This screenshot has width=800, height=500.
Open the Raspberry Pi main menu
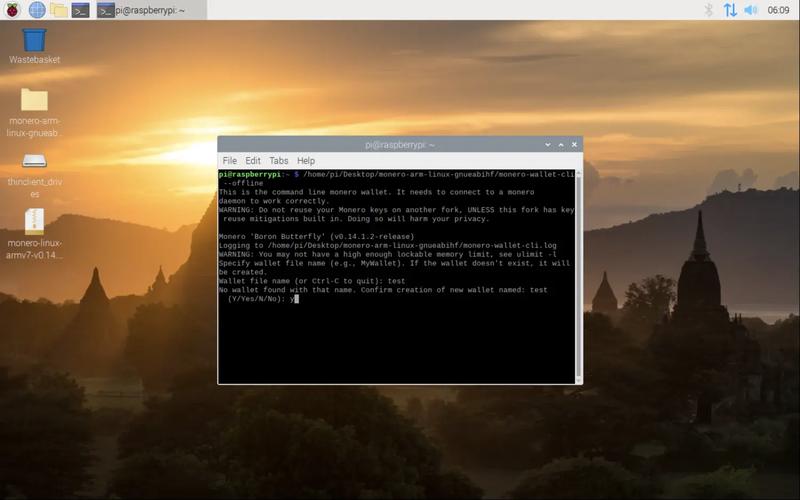pos(12,10)
